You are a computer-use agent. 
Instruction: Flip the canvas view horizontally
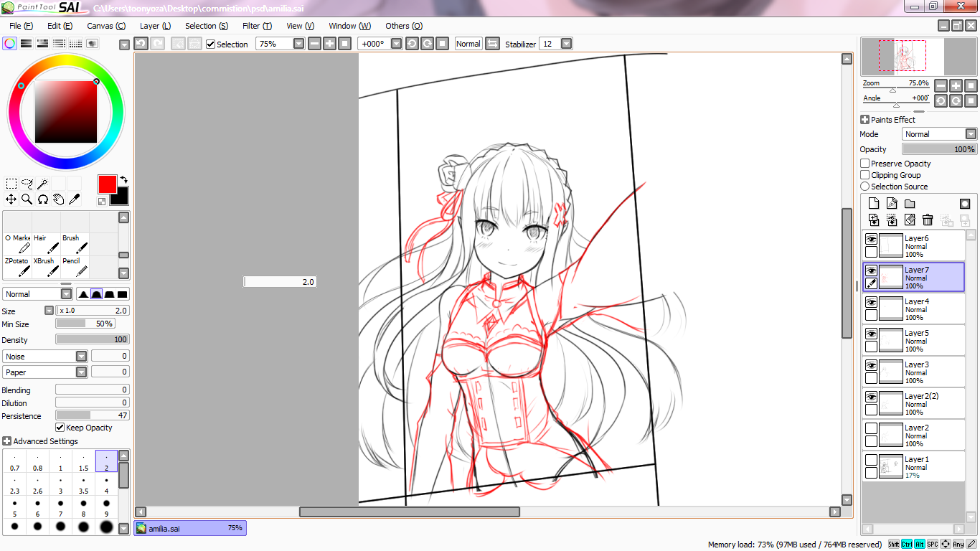(492, 44)
